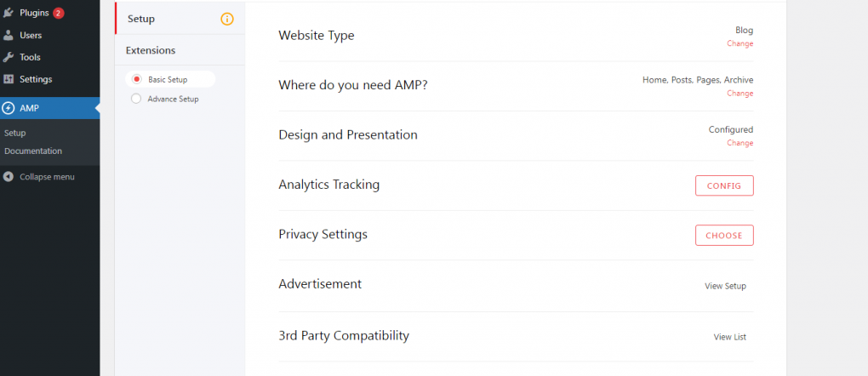Click the Tools wrench icon
The height and width of the screenshot is (376, 868).
[x=9, y=57]
